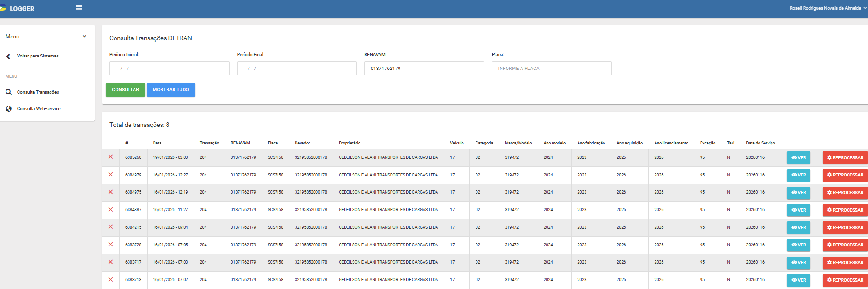View details of transaction 6384979 with VER

pyautogui.click(x=798, y=175)
